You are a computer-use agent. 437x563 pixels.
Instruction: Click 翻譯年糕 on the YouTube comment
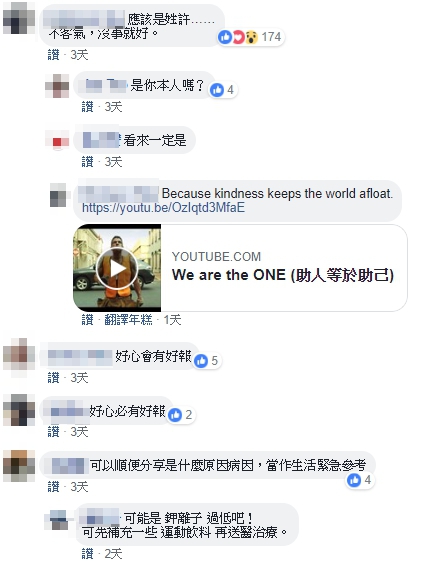coord(128,320)
